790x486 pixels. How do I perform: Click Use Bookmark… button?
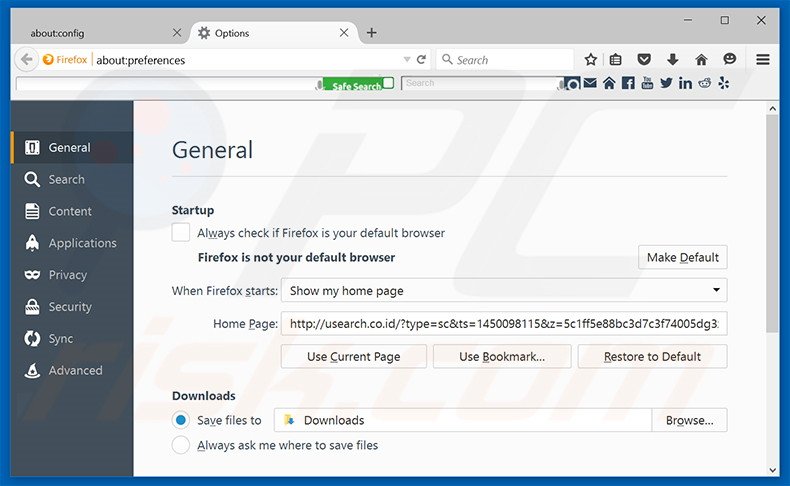[502, 357]
